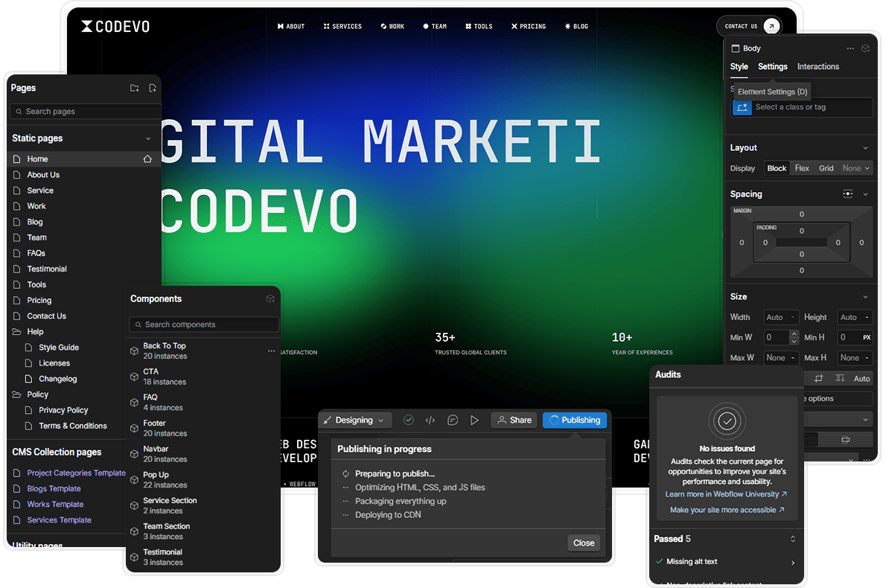Increase Min W with stepper up arrow

point(794,334)
